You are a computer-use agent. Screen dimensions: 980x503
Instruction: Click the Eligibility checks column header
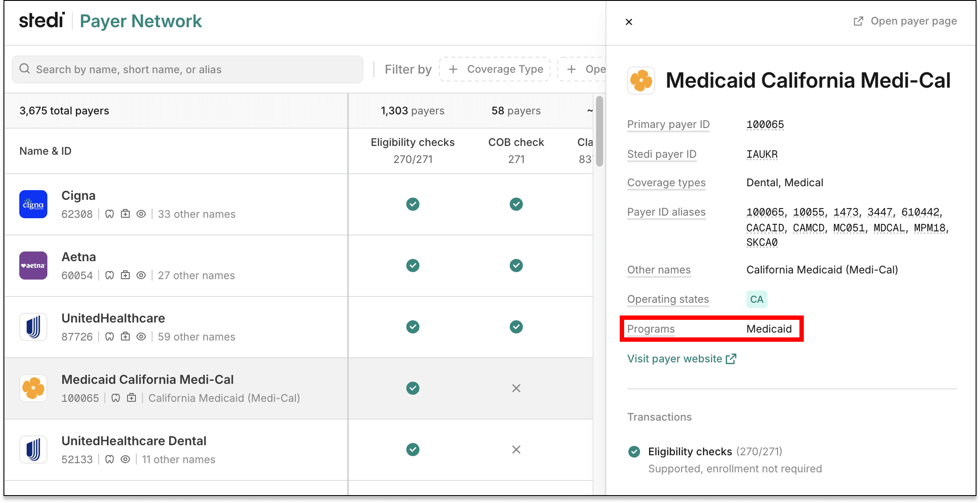tap(413, 150)
